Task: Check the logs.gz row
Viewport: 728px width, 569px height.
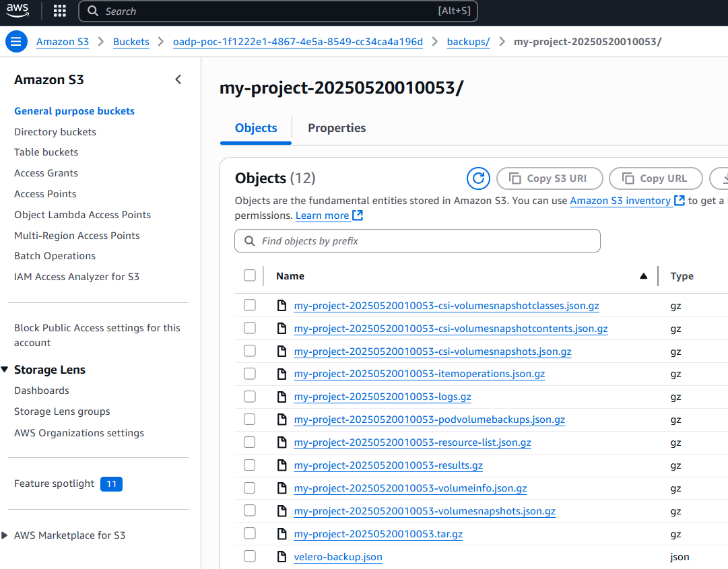Action: coord(250,397)
